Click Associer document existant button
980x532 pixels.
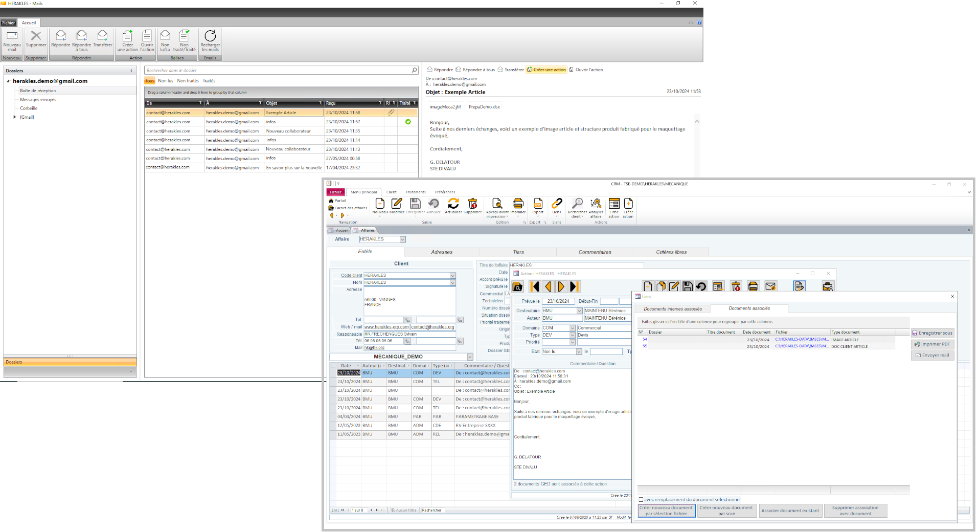tap(790, 511)
